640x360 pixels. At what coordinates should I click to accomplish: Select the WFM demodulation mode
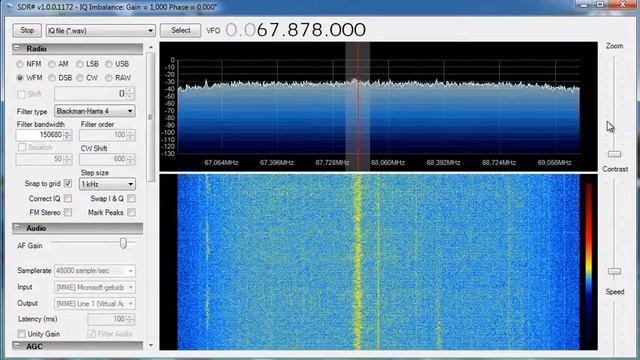coord(20,78)
